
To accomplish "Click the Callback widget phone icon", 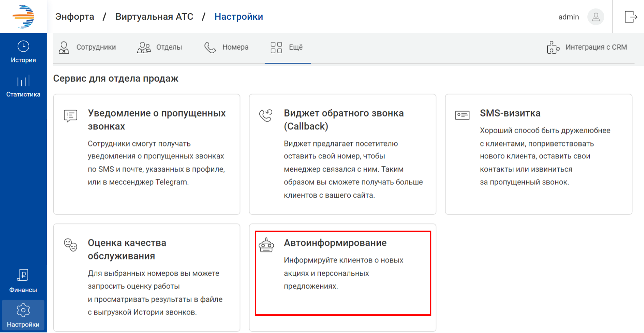I will [x=266, y=116].
